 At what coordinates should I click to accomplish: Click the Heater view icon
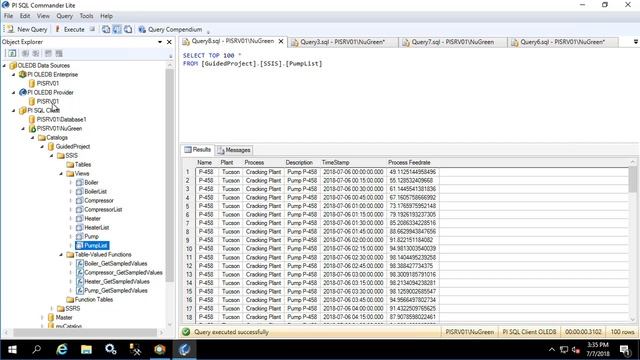point(80,218)
